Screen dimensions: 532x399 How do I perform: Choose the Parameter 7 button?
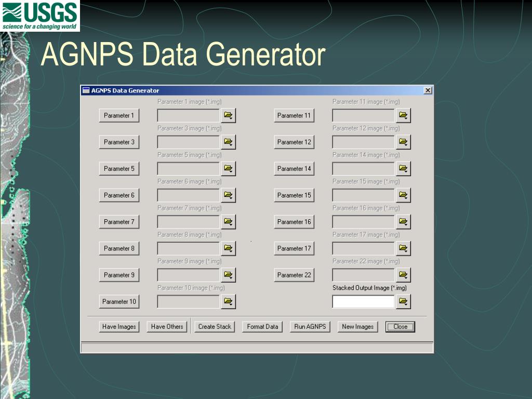pos(119,221)
